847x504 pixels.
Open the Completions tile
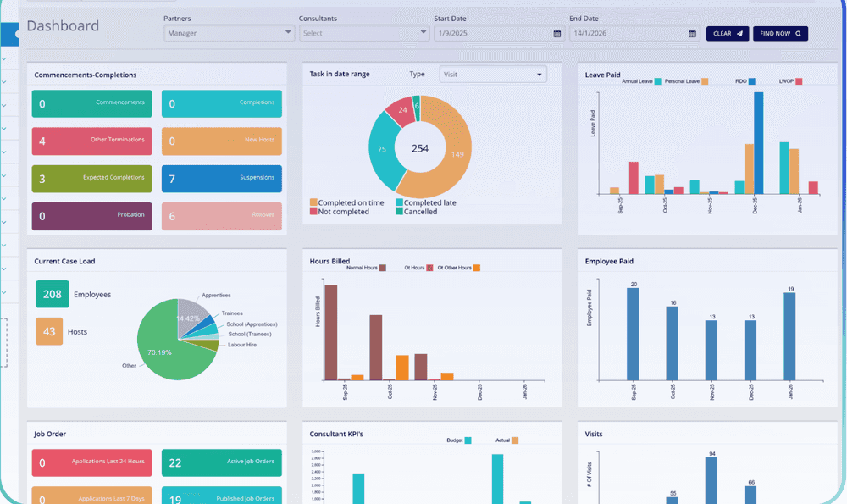click(x=221, y=103)
